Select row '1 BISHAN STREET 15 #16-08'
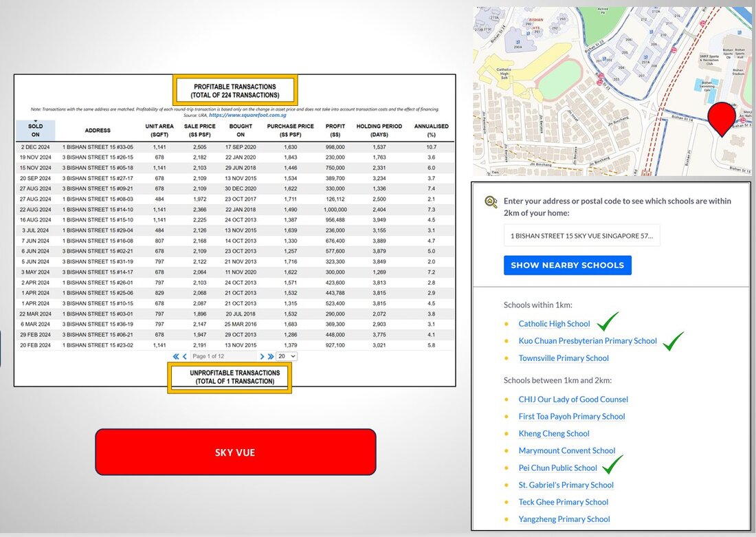 tap(235, 241)
